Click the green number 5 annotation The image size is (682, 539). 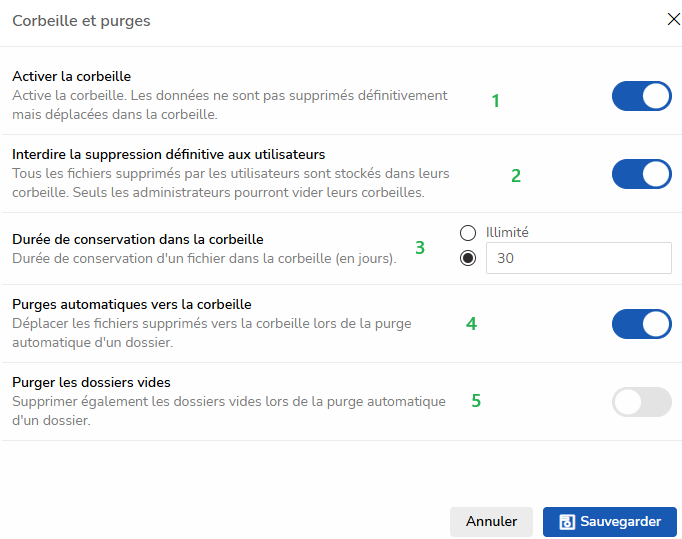(x=476, y=401)
